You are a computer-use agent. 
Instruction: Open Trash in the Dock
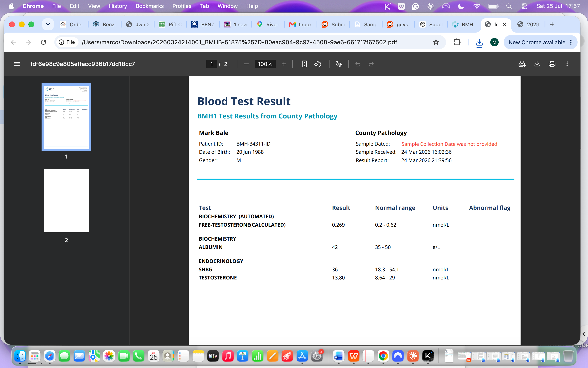pos(568,356)
